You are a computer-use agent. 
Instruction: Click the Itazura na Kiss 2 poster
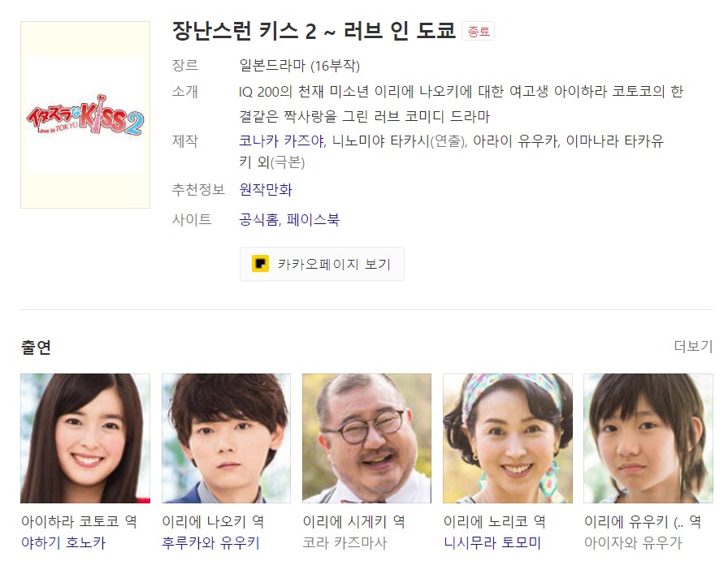(85, 114)
